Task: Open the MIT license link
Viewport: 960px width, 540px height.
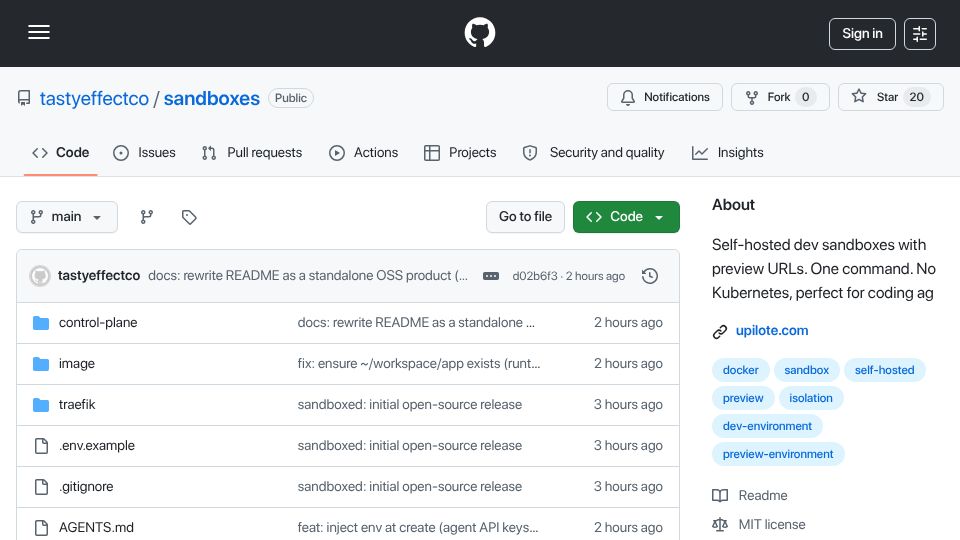Action: (759, 525)
